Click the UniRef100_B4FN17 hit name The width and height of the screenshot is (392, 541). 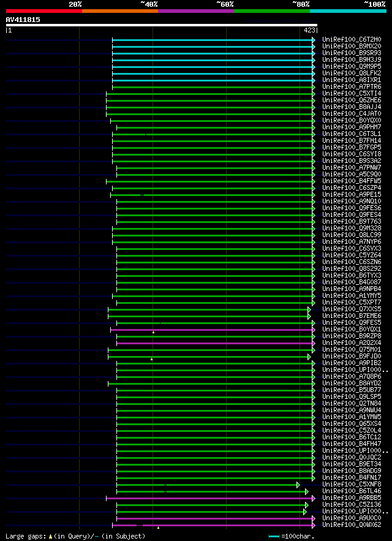pos(352,478)
